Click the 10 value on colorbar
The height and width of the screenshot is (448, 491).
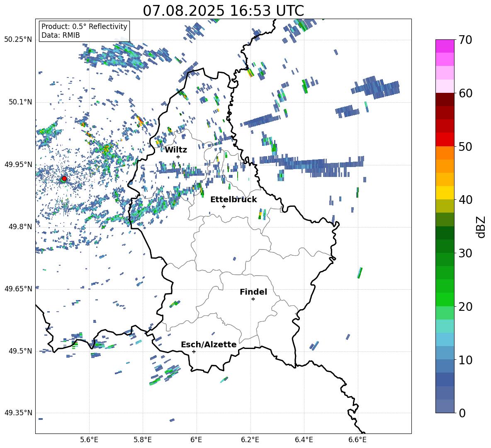pos(465,360)
